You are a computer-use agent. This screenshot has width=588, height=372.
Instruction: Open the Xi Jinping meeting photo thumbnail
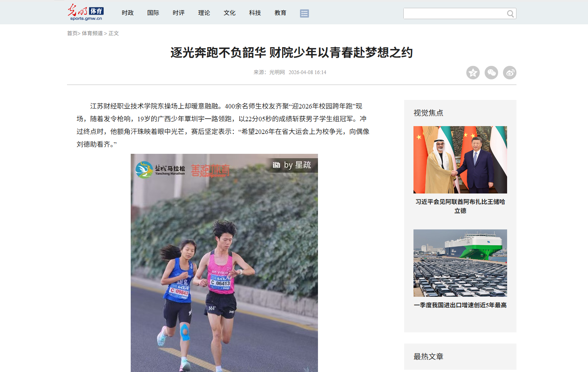coord(460,160)
